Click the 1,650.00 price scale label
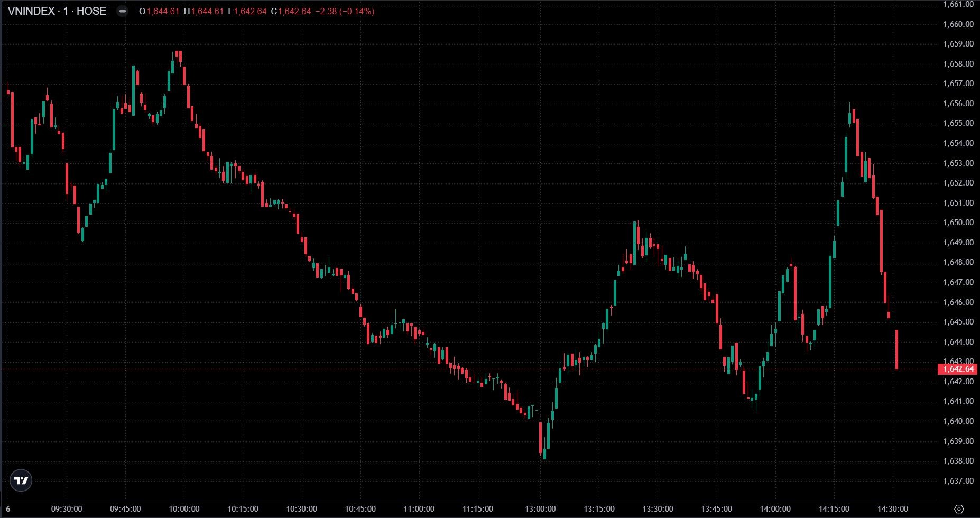980x518 pixels. click(x=958, y=223)
